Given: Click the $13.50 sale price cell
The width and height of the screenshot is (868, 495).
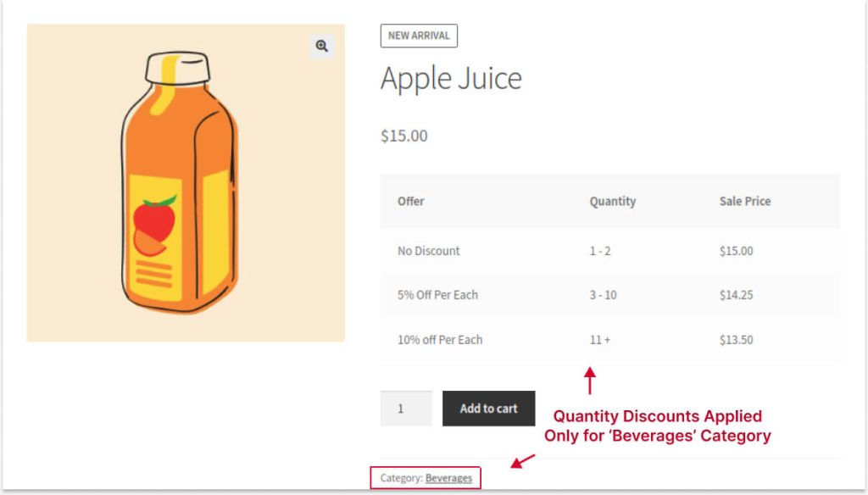Looking at the screenshot, I should pyautogui.click(x=737, y=339).
